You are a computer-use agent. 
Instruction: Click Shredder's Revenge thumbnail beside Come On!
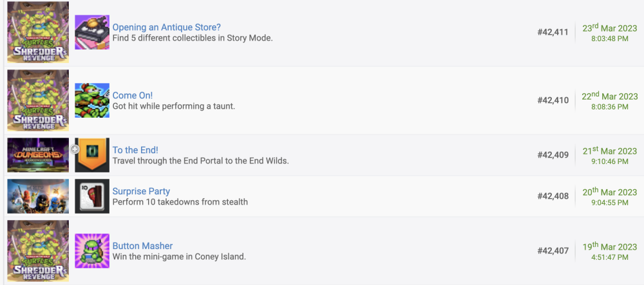coord(38,100)
